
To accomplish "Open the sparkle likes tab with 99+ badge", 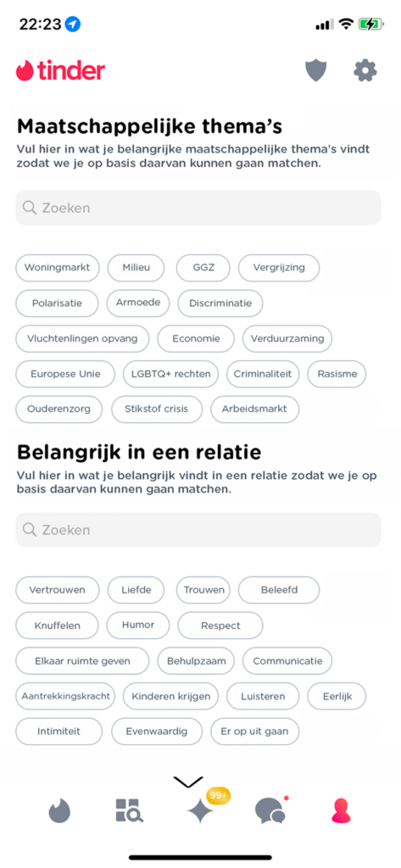I will [x=201, y=811].
